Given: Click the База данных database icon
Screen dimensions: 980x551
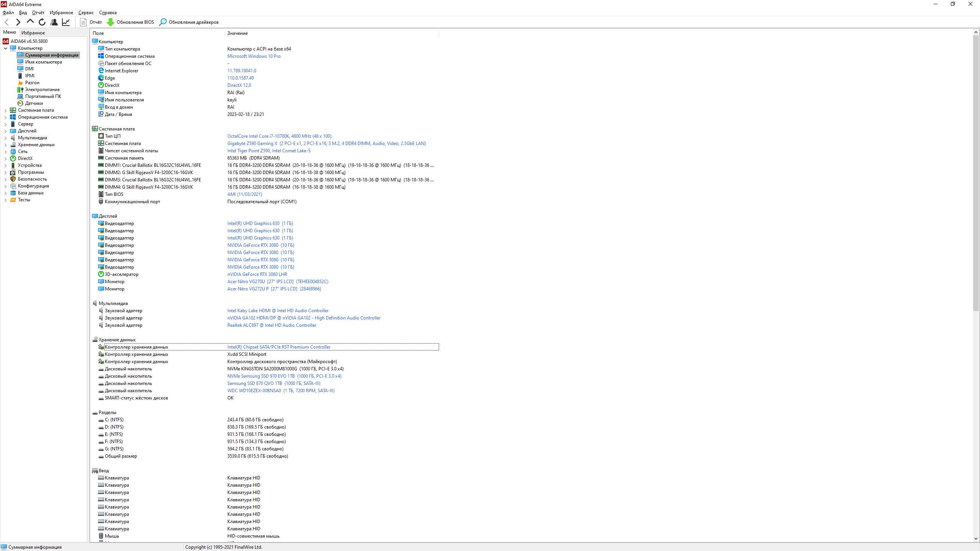Looking at the screenshot, I should (13, 193).
